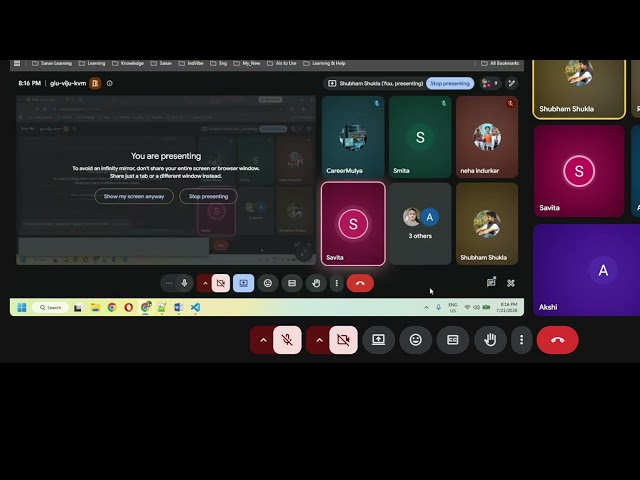Click the blue Stop presenting pill button
Viewport: 640px width, 480px height.
click(450, 83)
